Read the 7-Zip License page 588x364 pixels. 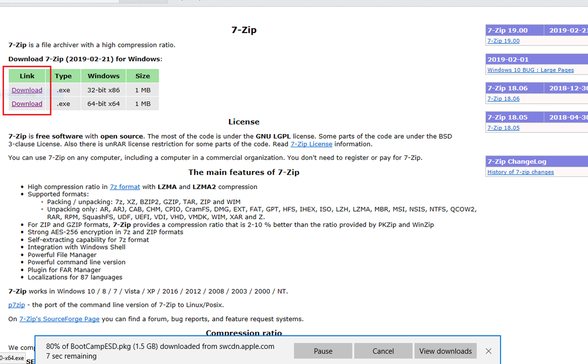click(311, 144)
